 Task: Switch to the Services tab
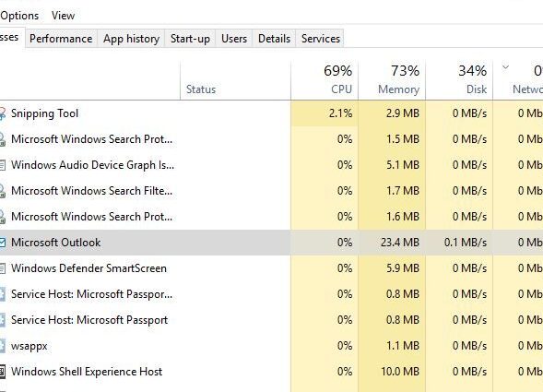(321, 39)
